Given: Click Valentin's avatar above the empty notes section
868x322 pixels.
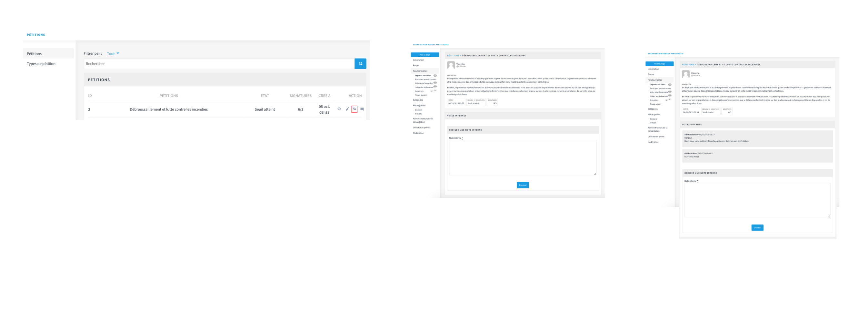Looking at the screenshot, I should 451,65.
